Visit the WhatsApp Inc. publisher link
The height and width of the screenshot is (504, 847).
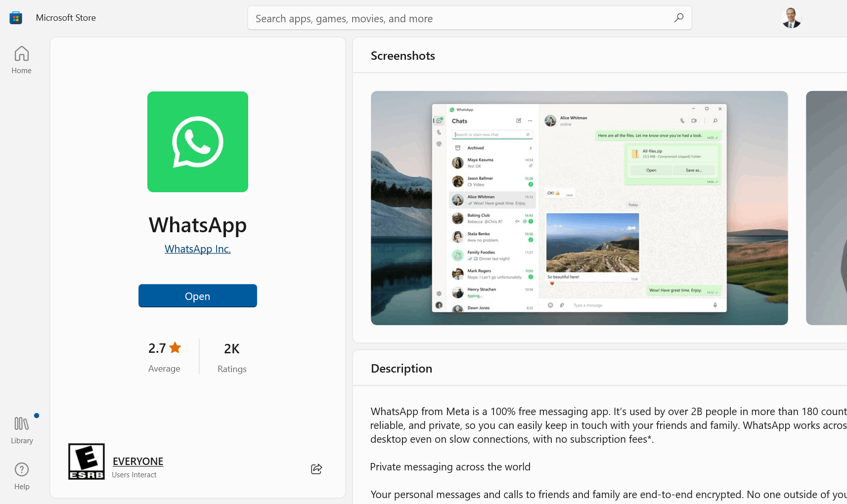tap(198, 249)
